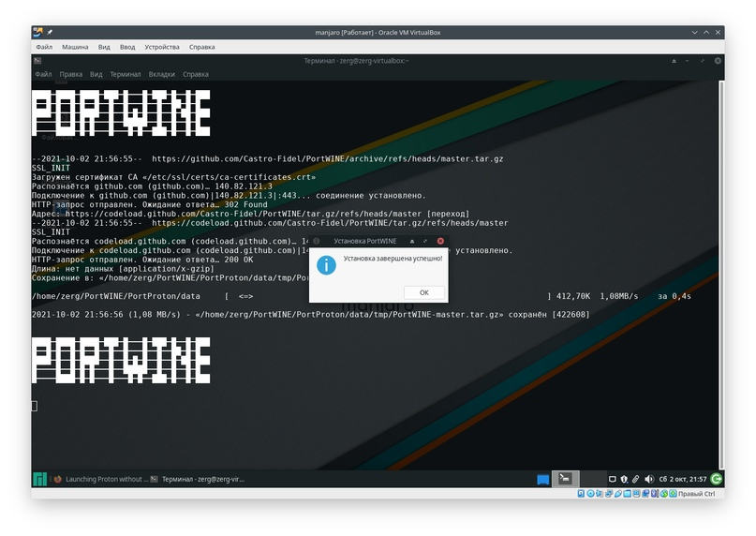Click the github.com PortWINE archive URL line
The height and width of the screenshot is (536, 756).
(x=268, y=158)
